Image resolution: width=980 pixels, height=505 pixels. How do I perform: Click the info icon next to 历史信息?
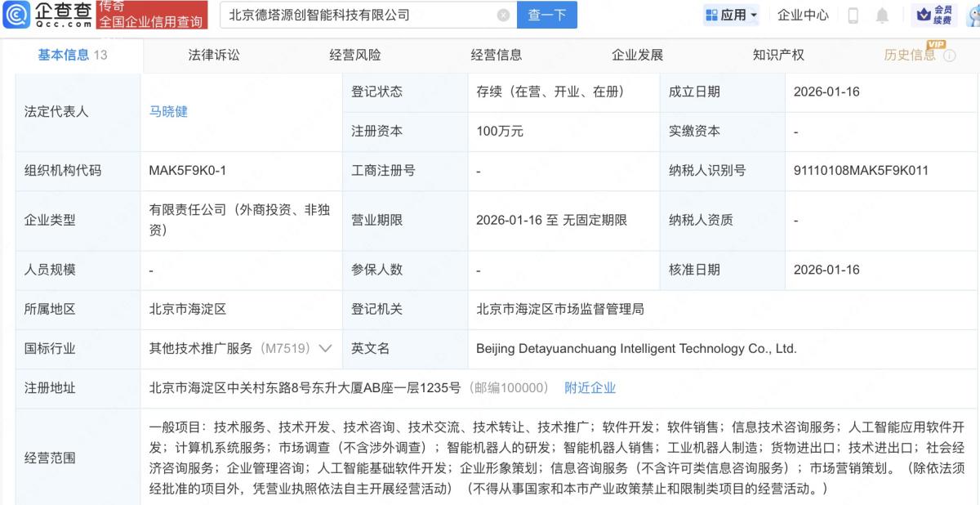point(949,55)
